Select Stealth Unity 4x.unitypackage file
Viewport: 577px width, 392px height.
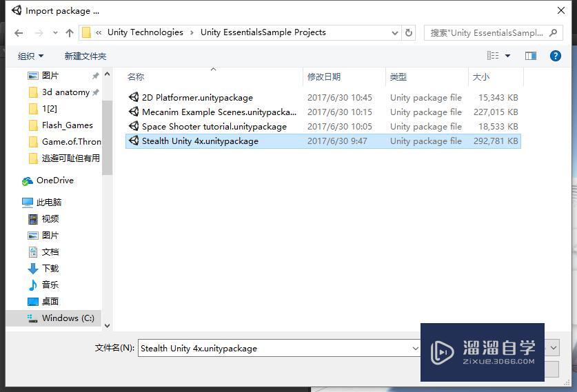(x=323, y=141)
